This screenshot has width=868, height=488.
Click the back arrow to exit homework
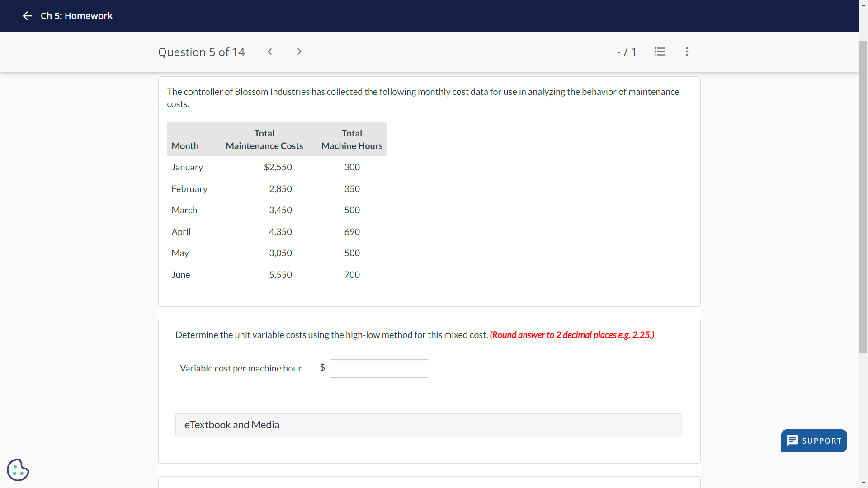click(x=27, y=16)
